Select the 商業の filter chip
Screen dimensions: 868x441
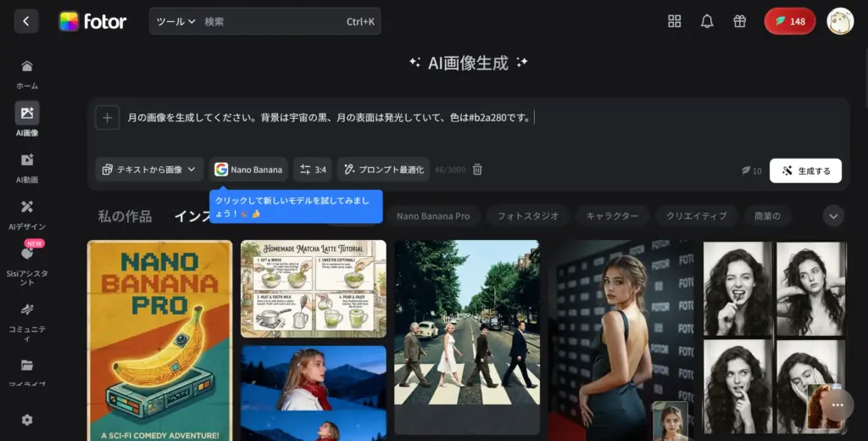pos(767,216)
